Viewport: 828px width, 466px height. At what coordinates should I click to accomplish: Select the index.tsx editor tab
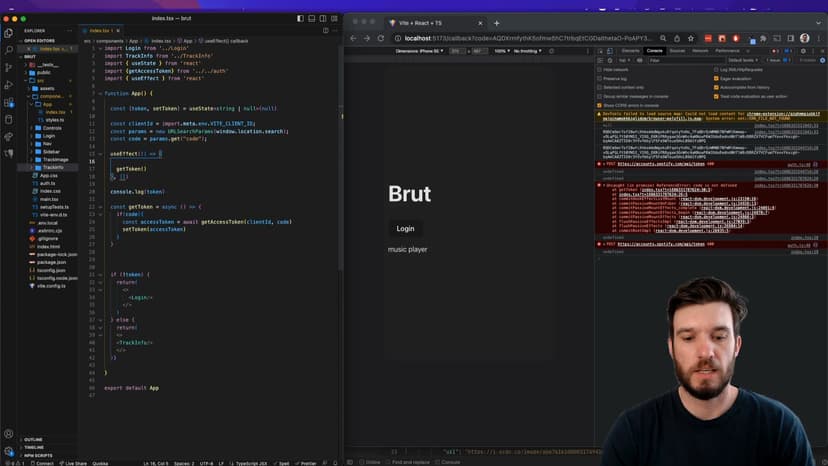tap(101, 31)
